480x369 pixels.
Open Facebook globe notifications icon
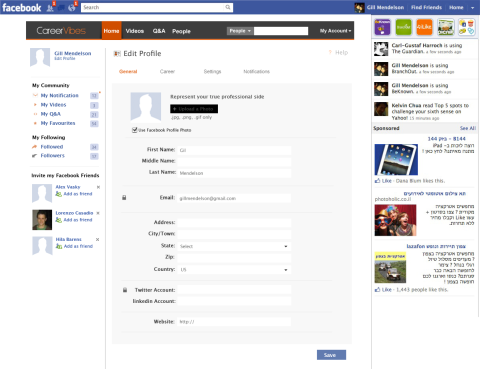(72, 8)
